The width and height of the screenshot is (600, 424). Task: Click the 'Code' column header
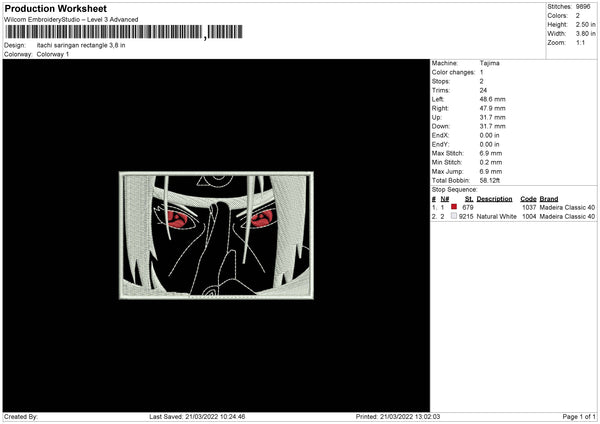pos(528,199)
